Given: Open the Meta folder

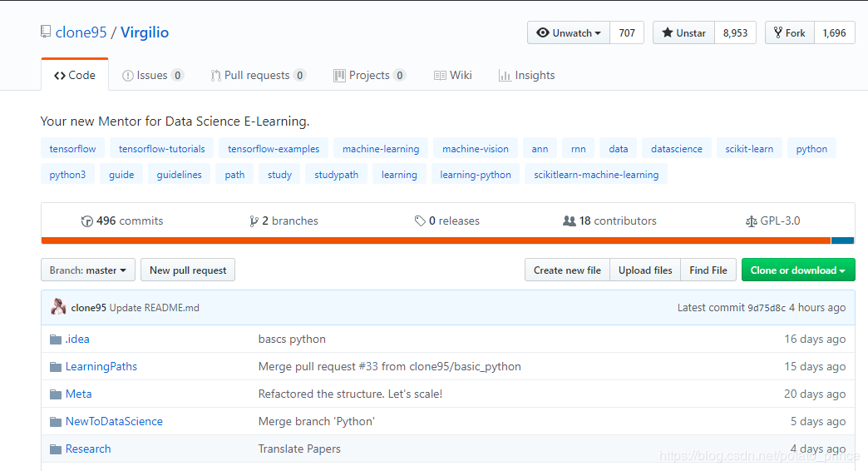Looking at the screenshot, I should click(79, 394).
